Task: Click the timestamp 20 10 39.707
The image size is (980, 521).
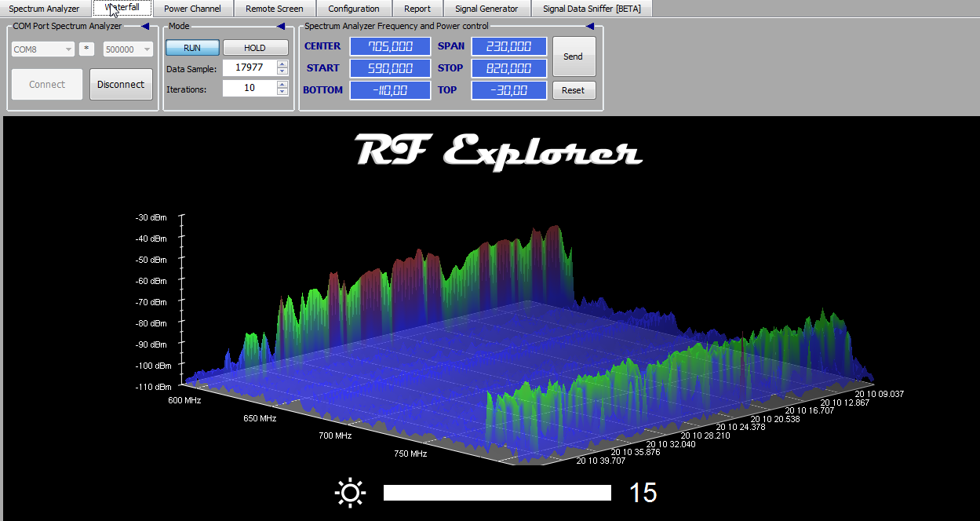Action: [602, 461]
